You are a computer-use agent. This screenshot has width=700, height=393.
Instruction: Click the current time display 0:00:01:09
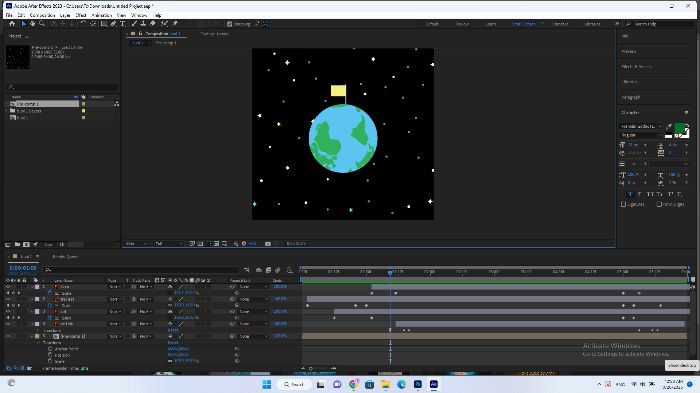click(23, 268)
